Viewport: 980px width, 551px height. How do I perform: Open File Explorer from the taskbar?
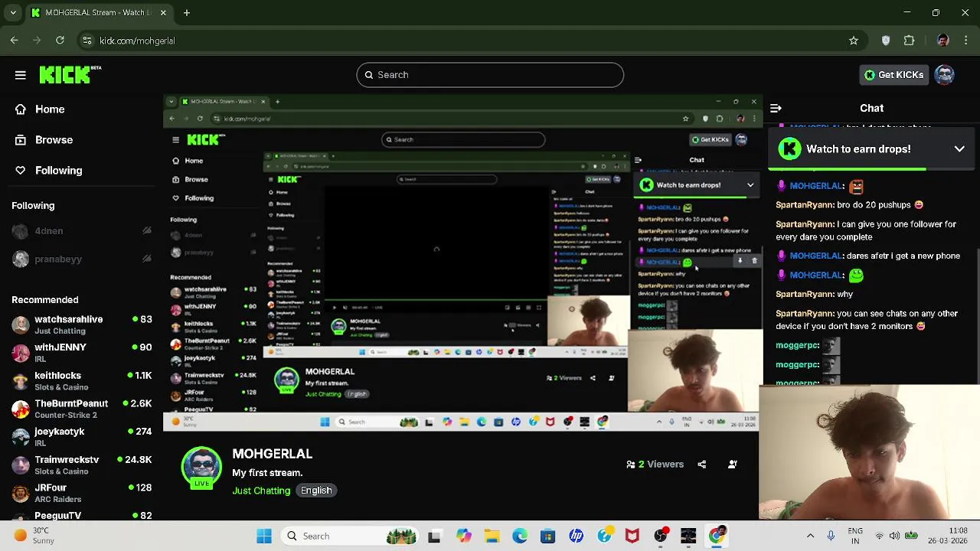pyautogui.click(x=492, y=536)
